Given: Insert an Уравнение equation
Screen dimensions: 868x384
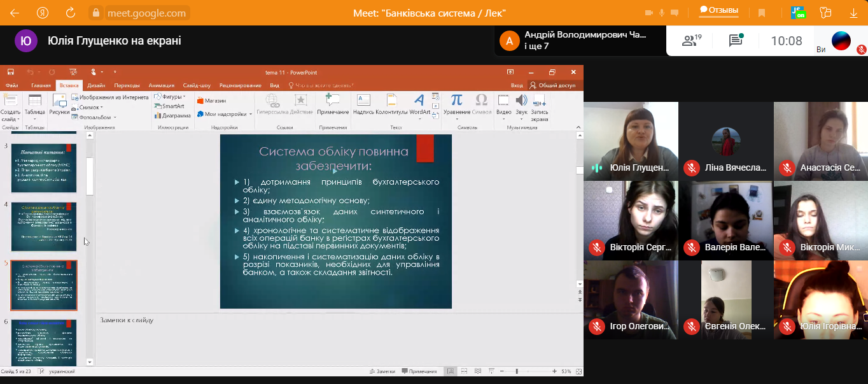Looking at the screenshot, I should (x=456, y=105).
